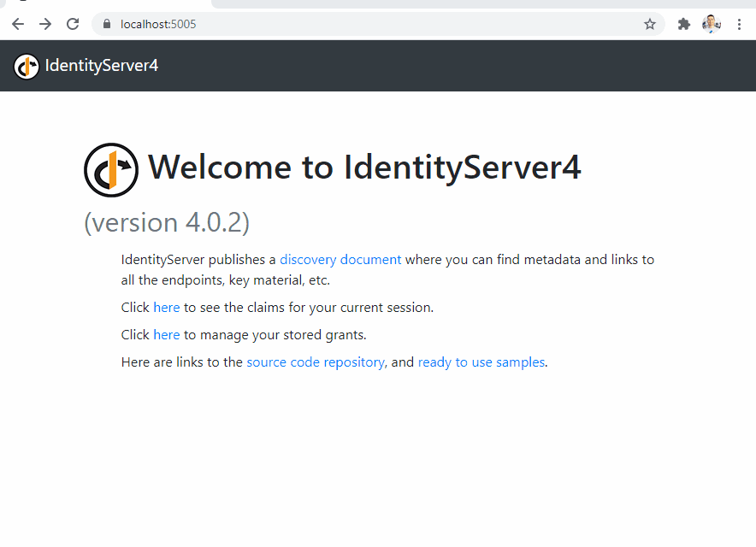Open the source code repository link

316,362
